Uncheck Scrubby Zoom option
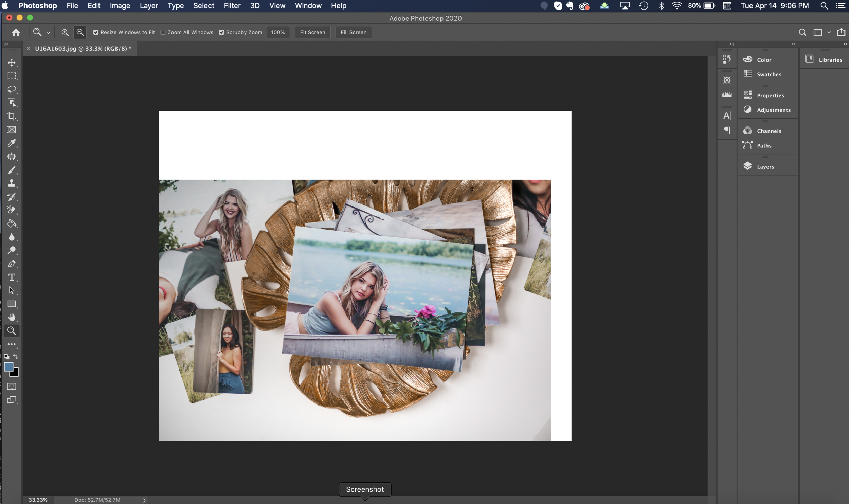 tap(221, 32)
